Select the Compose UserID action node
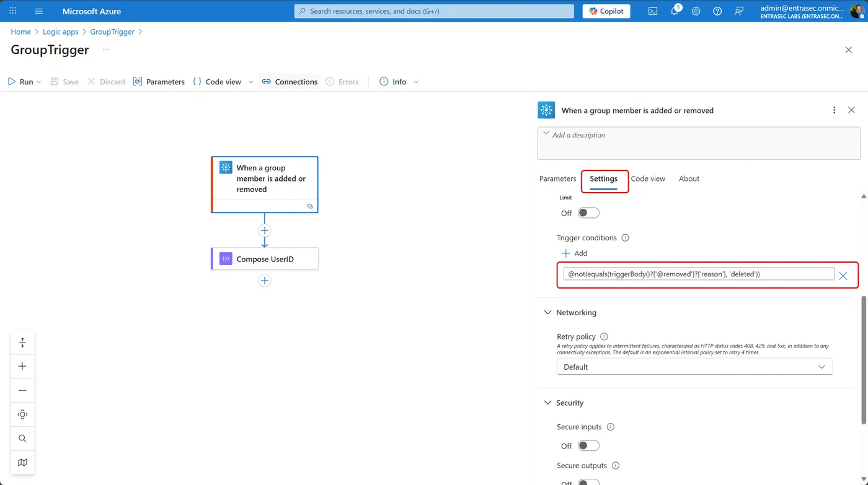 pos(265,259)
